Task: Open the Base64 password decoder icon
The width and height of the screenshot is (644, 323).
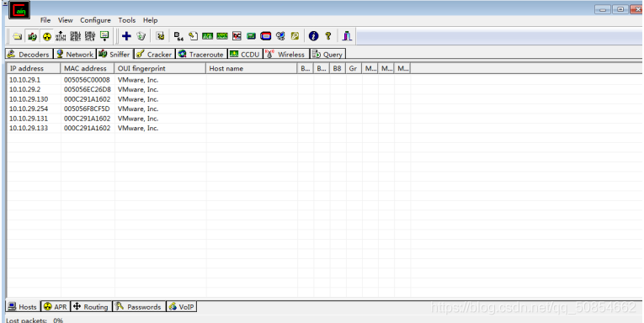Action: coord(178,36)
